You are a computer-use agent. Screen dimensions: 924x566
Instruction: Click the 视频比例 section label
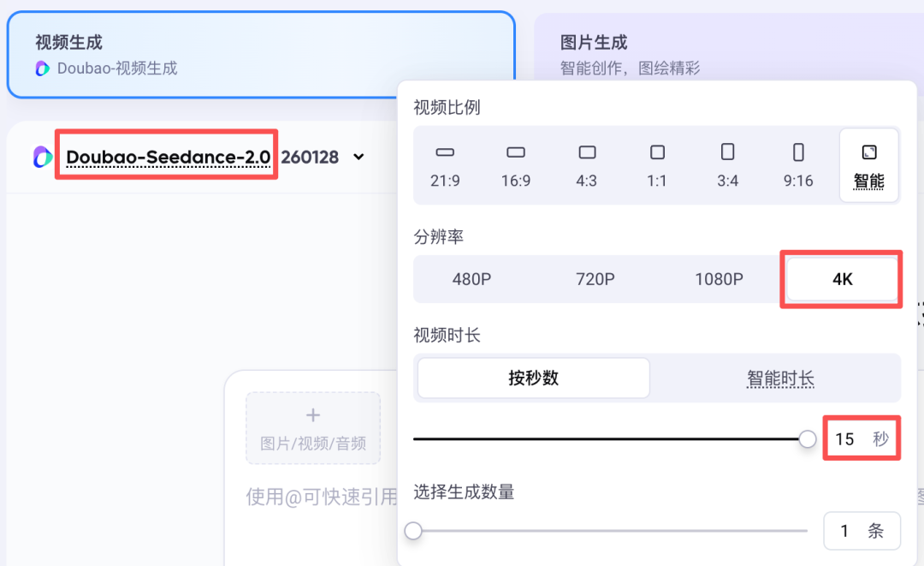447,107
